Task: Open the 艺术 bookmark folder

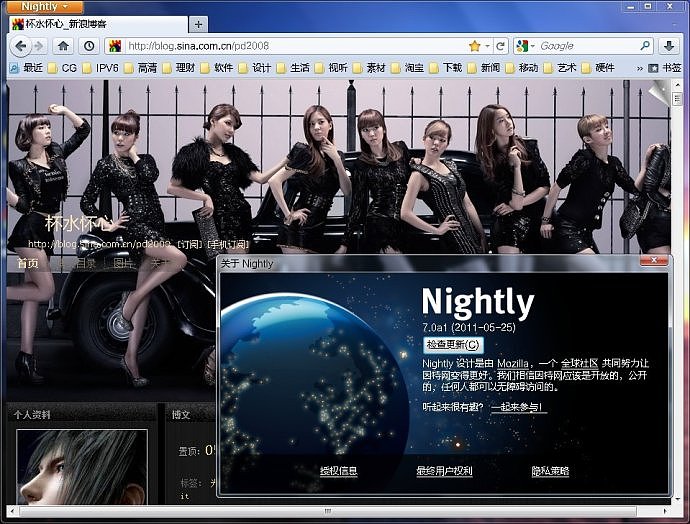Action: (x=561, y=68)
